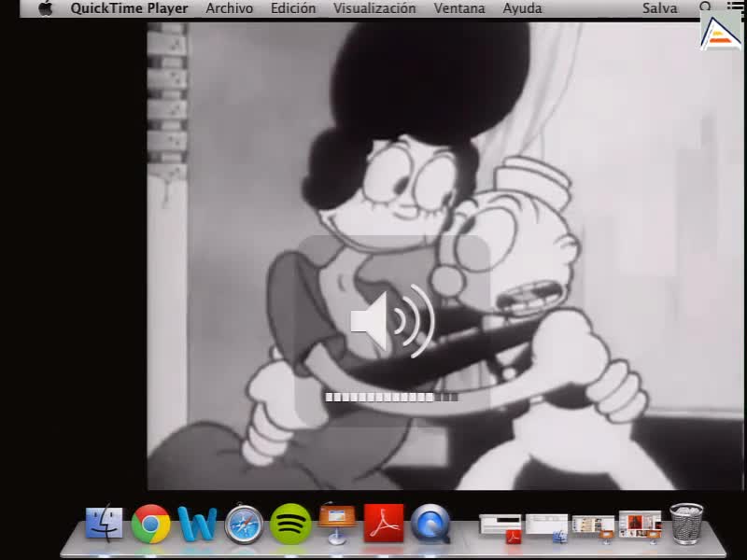Open the Ayuda menu
This screenshot has width=747, height=560.
point(522,8)
